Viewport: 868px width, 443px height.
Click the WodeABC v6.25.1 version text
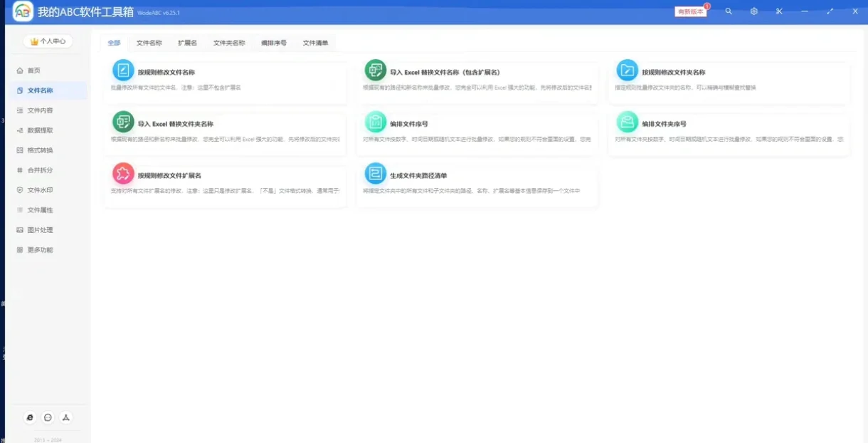tap(158, 14)
